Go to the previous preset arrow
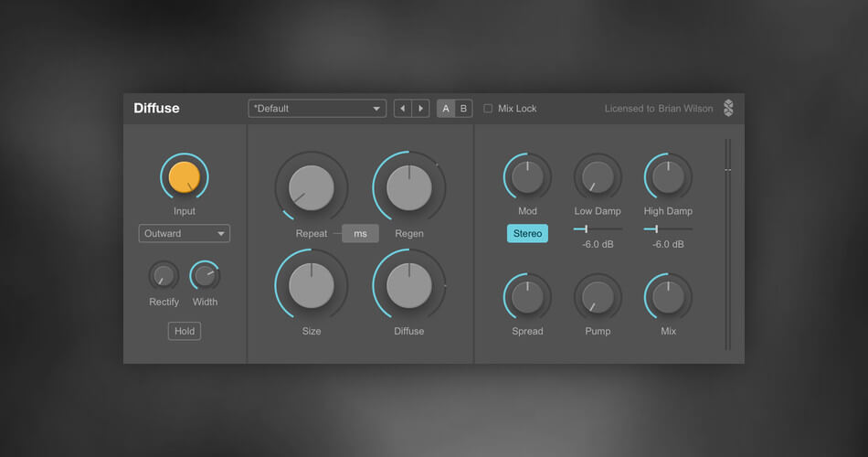This screenshot has height=457, width=868. pos(403,109)
